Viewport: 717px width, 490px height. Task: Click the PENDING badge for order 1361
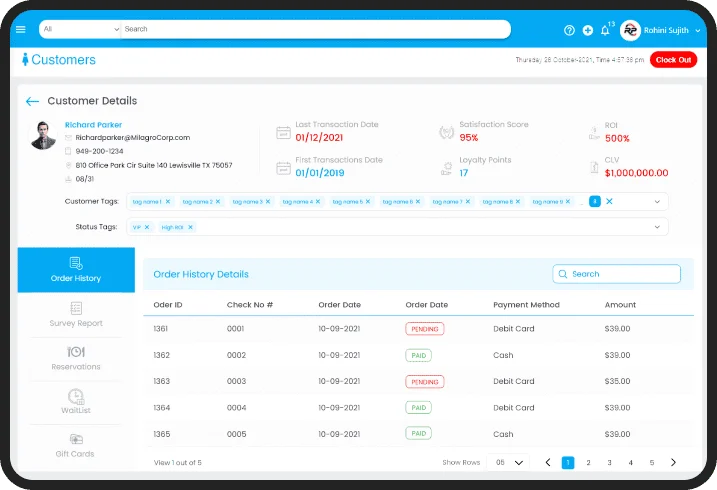(425, 329)
